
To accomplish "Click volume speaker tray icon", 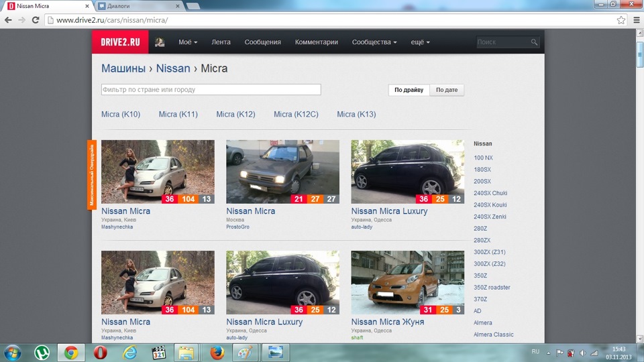I will [x=582, y=353].
